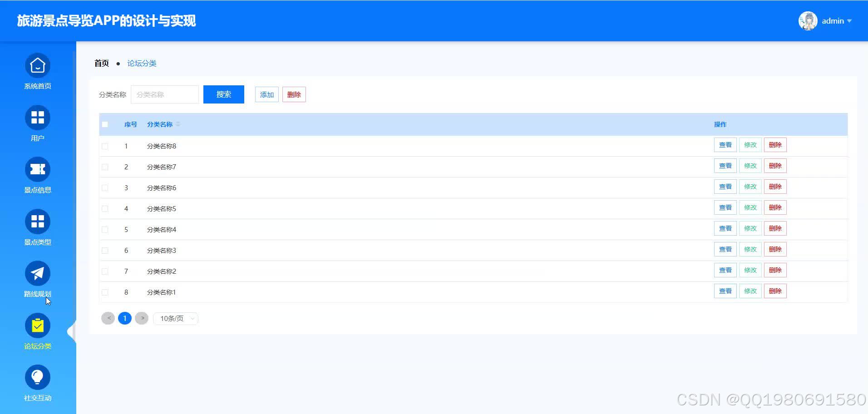The width and height of the screenshot is (868, 414).
Task: Click the 分类名称8 cell text
Action: pos(162,146)
